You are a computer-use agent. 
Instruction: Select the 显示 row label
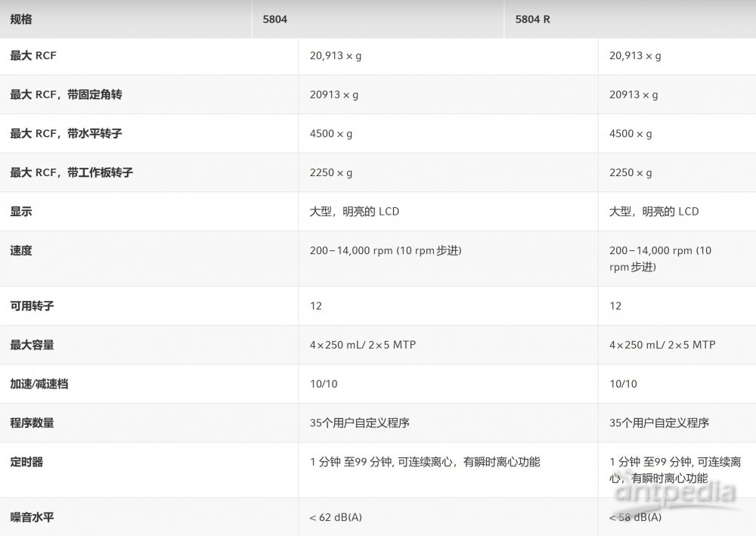click(x=21, y=212)
